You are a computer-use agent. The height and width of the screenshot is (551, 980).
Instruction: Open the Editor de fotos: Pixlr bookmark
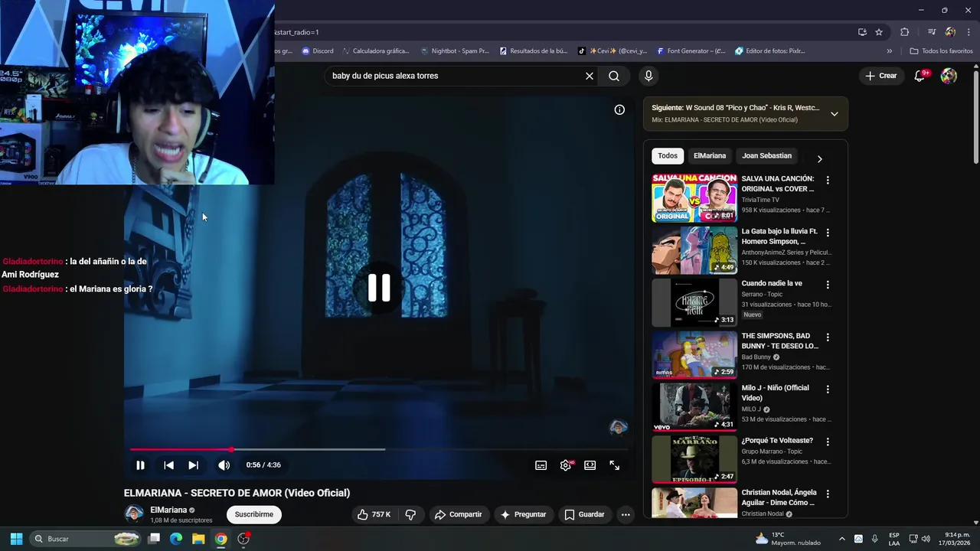[769, 51]
